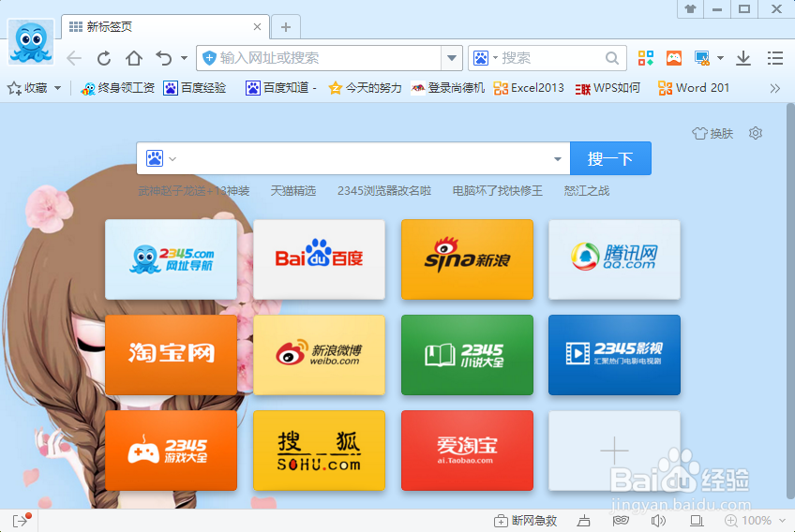
Task: Open the 2345 小说大全 tile
Action: click(467, 355)
